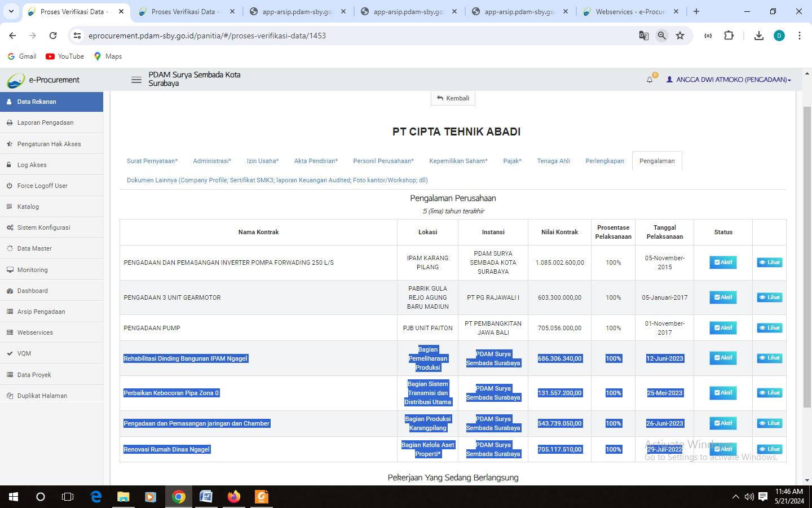Switch to Webservices - e-Procurement browser tab
The image size is (812, 508).
tap(632, 11)
